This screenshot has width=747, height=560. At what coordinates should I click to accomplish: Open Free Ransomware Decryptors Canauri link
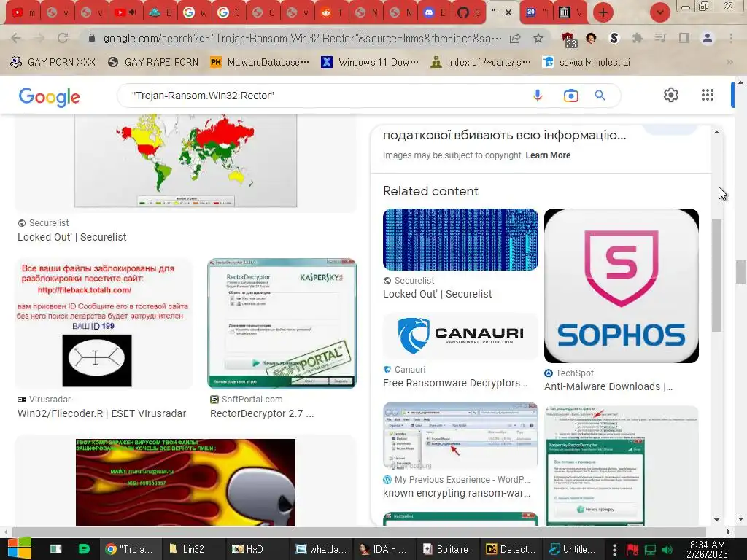click(455, 383)
